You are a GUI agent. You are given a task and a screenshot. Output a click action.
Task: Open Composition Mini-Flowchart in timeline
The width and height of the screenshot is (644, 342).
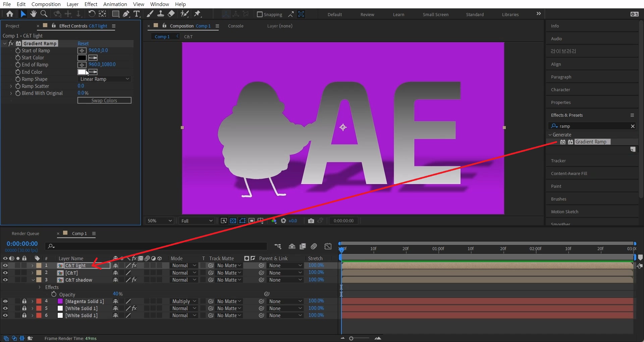point(278,246)
